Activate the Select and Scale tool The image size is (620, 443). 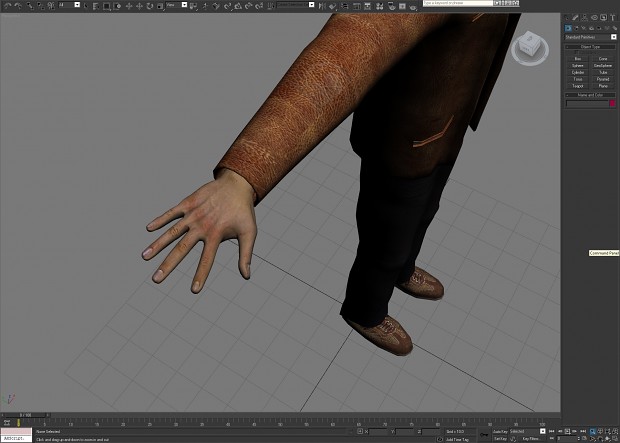[160, 6]
